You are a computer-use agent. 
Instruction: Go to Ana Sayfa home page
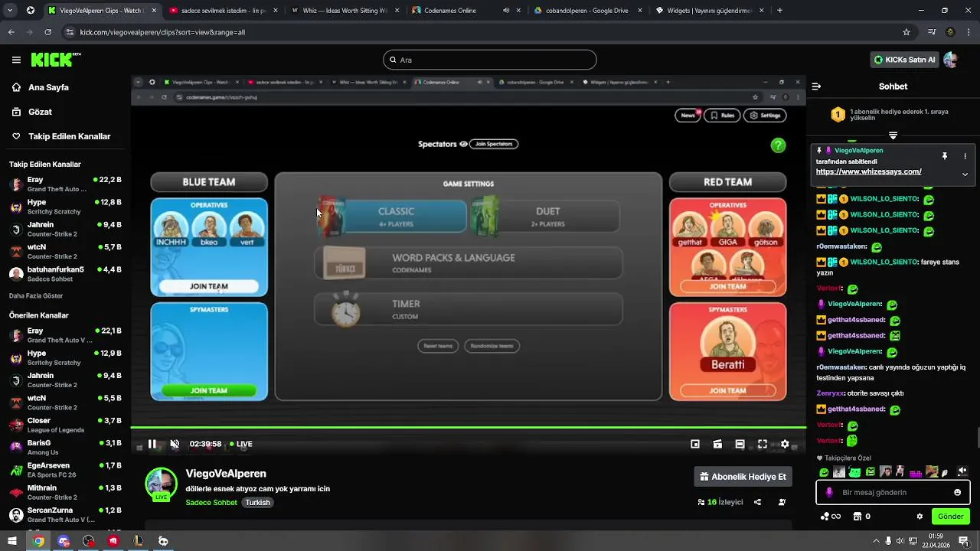[x=49, y=87]
